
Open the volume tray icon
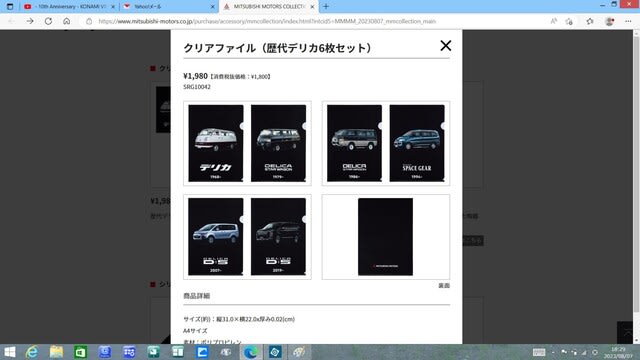[x=595, y=352]
